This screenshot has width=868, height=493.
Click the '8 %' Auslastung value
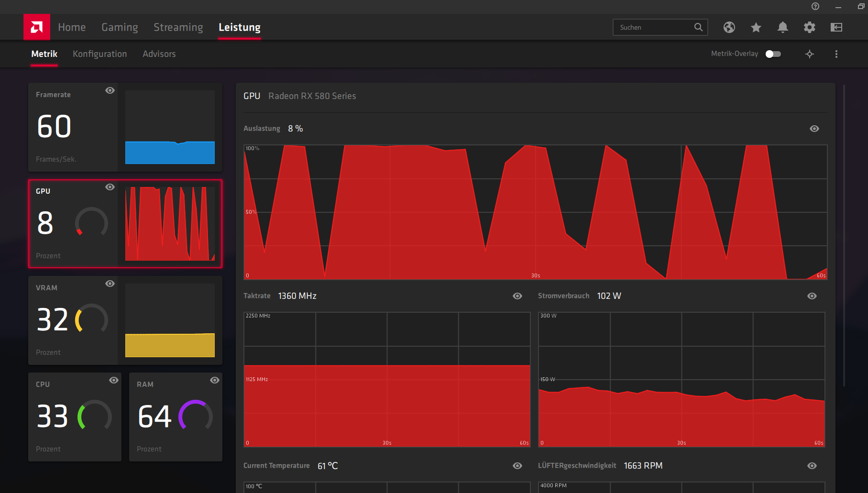[296, 129]
